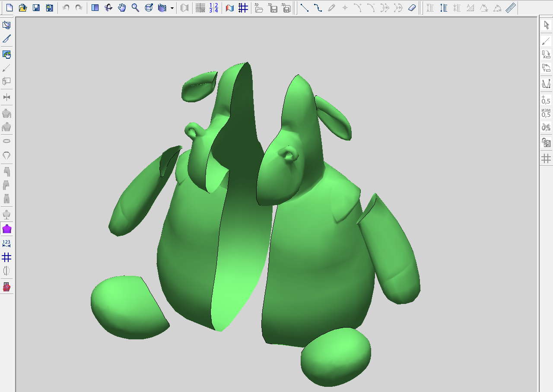Viewport: 553px width, 392px height.
Task: Click the red garment icon in left sidebar
Action: [6, 287]
